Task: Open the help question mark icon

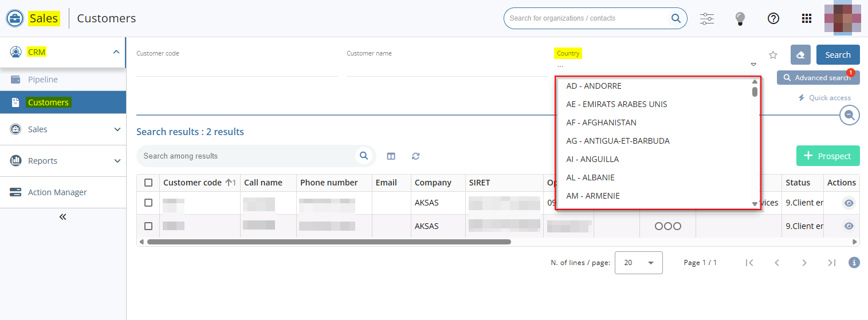Action: tap(773, 18)
